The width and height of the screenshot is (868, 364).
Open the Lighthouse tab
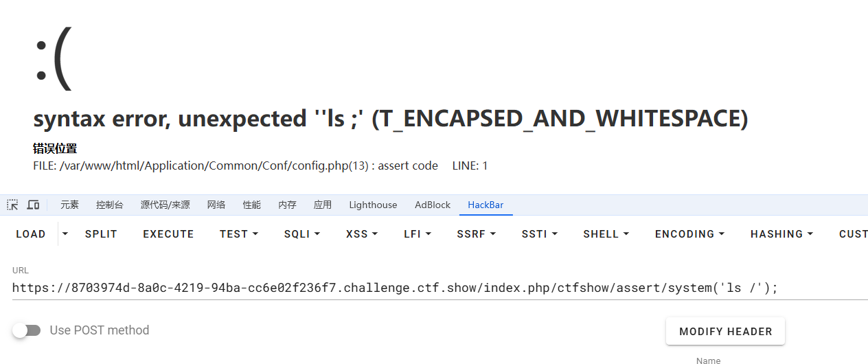pyautogui.click(x=373, y=205)
